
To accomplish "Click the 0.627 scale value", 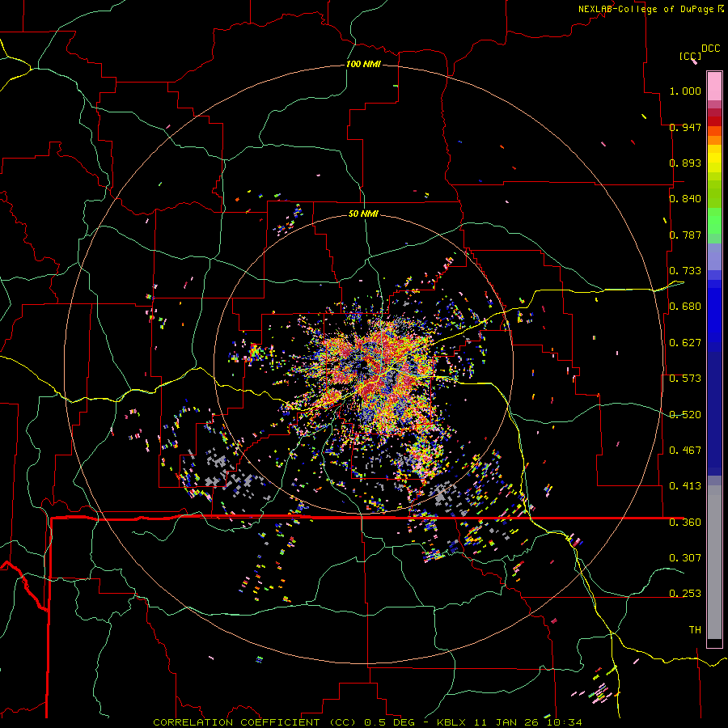I will [x=685, y=343].
